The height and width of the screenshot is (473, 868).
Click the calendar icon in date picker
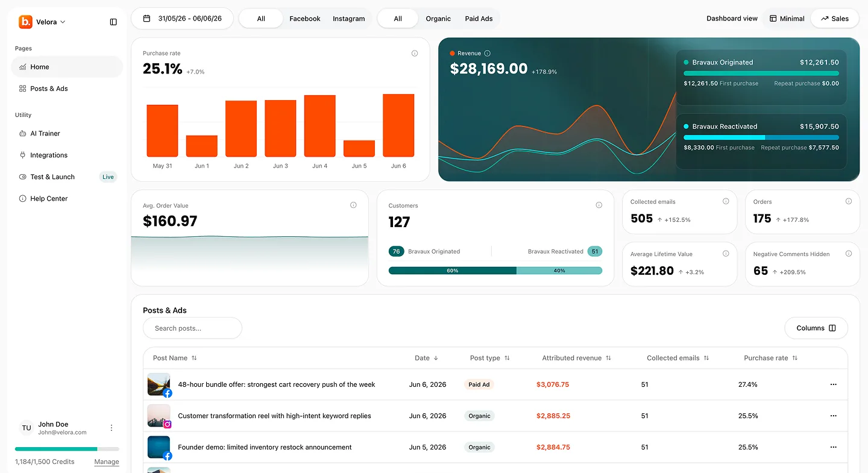click(x=146, y=19)
